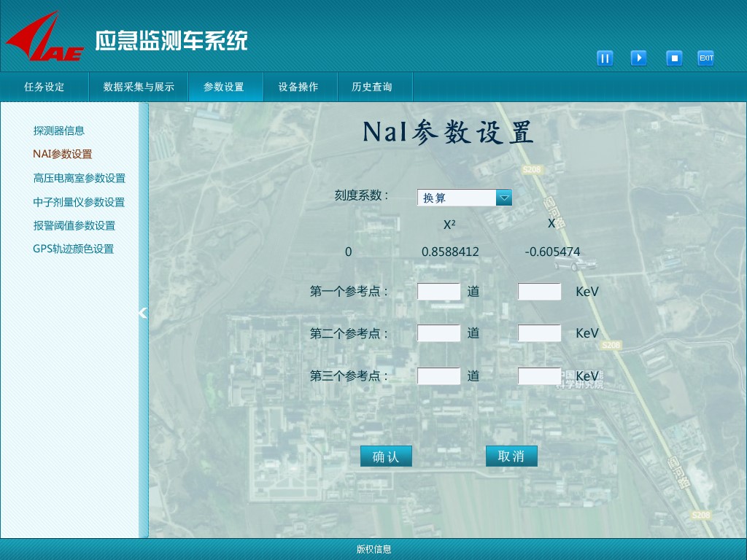Click first reference point 道 input field
This screenshot has height=560, width=747.
click(438, 292)
